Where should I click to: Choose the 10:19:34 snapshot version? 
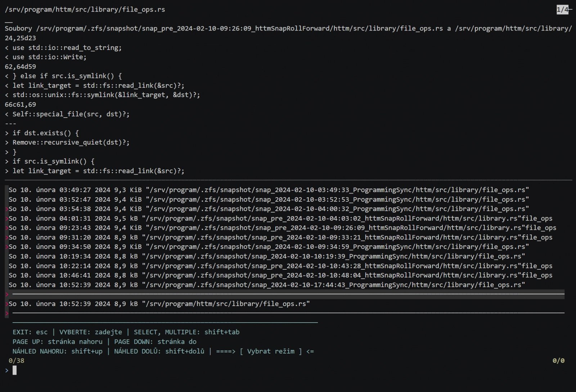pyautogui.click(x=266, y=256)
